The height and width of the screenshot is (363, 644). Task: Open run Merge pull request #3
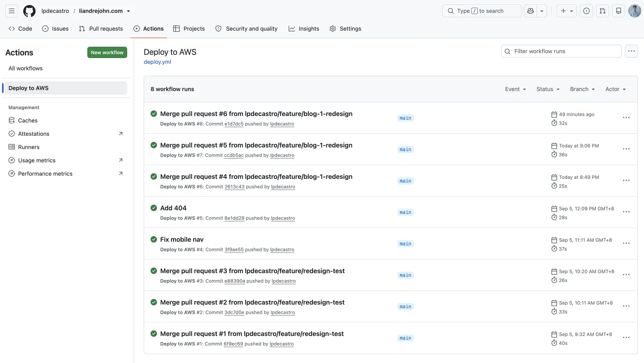pyautogui.click(x=252, y=271)
